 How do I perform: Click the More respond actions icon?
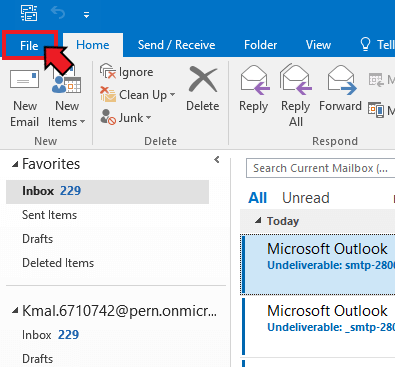[376, 110]
